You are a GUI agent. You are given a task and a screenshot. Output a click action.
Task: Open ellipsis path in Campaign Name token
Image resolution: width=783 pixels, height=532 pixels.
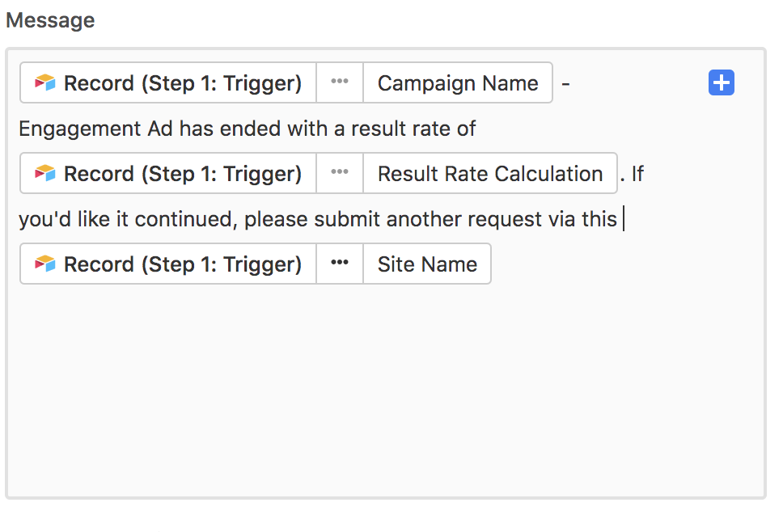point(340,82)
